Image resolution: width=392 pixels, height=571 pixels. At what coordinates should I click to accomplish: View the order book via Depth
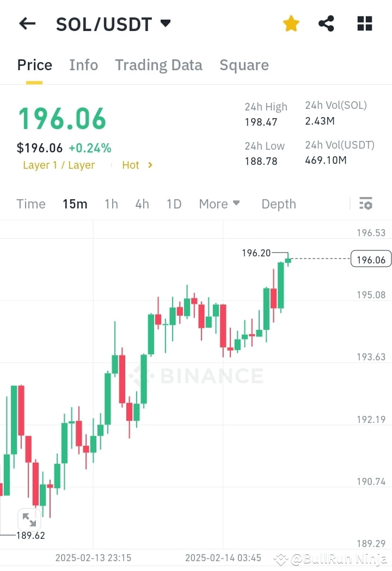[x=278, y=204]
